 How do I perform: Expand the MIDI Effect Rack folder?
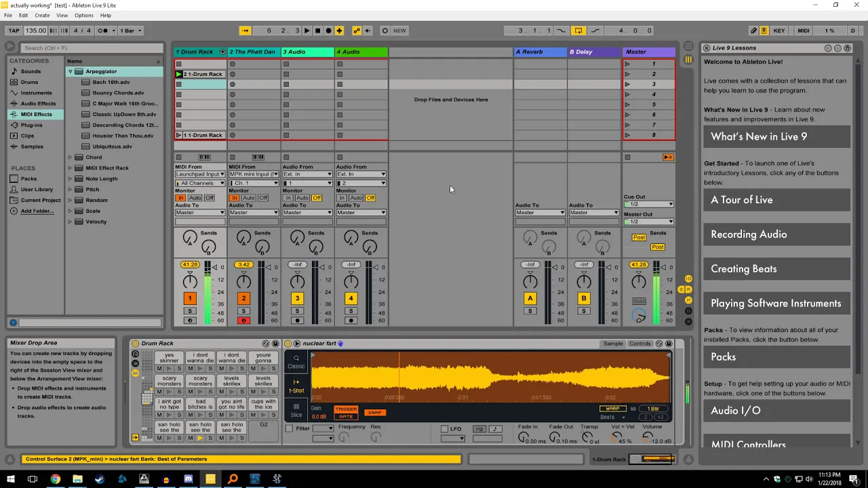coord(70,168)
